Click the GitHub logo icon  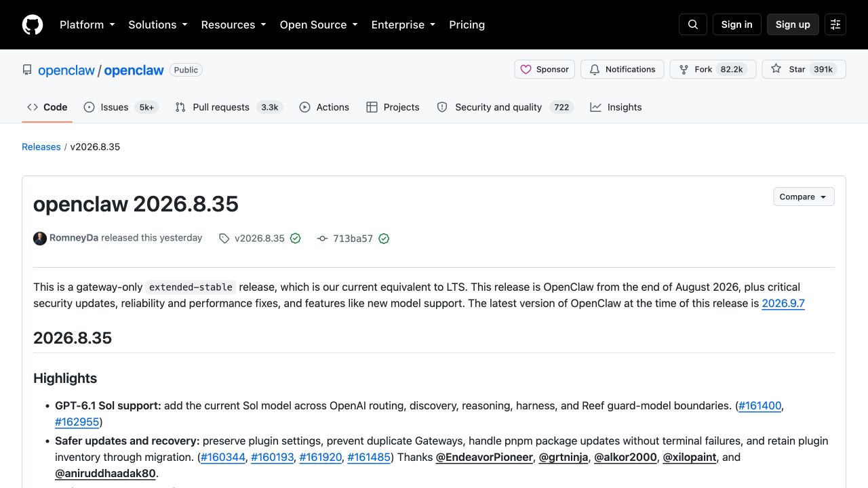click(33, 24)
